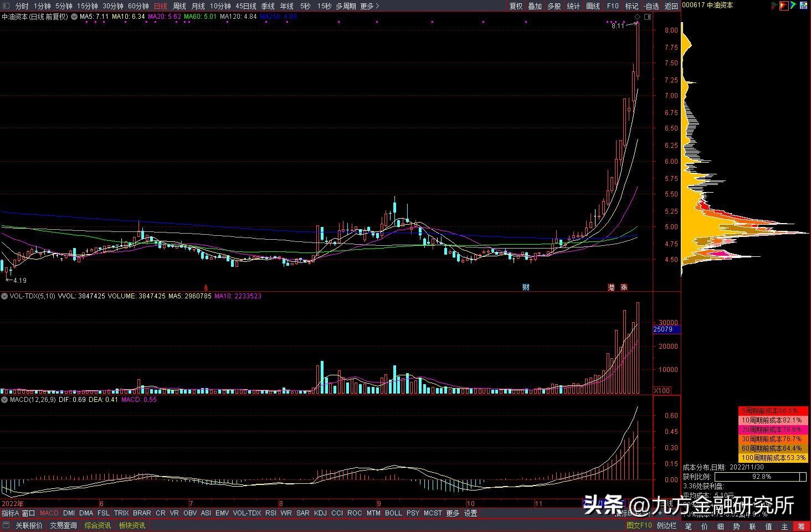Toggle the 侧边栏 sidebar button
The height and width of the screenshot is (532, 811).
tap(666, 525)
